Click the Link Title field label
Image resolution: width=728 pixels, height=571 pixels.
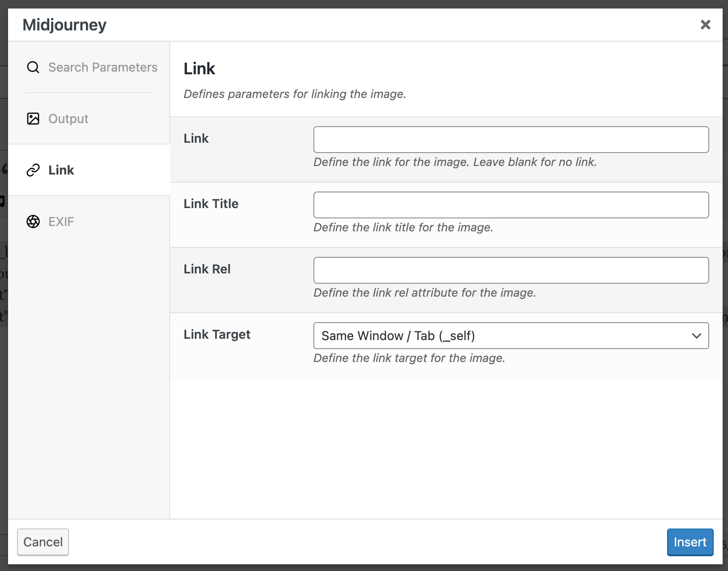(x=211, y=204)
